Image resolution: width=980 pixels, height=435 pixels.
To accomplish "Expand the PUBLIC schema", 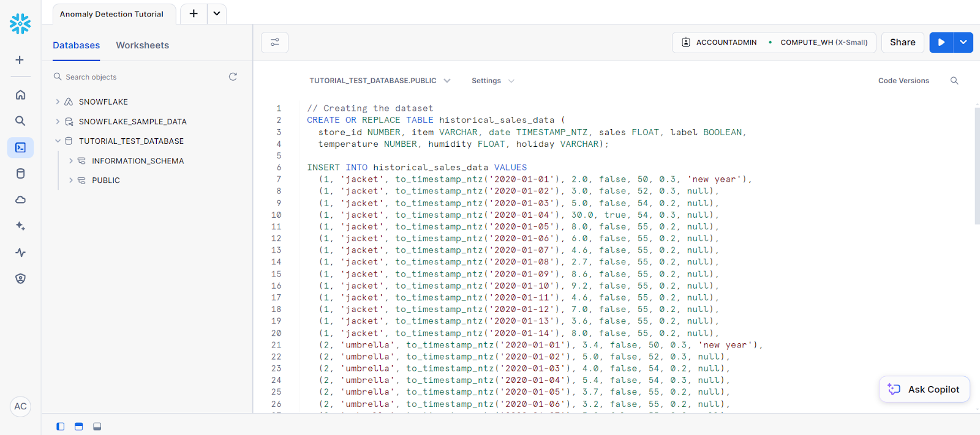I will pyautogui.click(x=71, y=180).
